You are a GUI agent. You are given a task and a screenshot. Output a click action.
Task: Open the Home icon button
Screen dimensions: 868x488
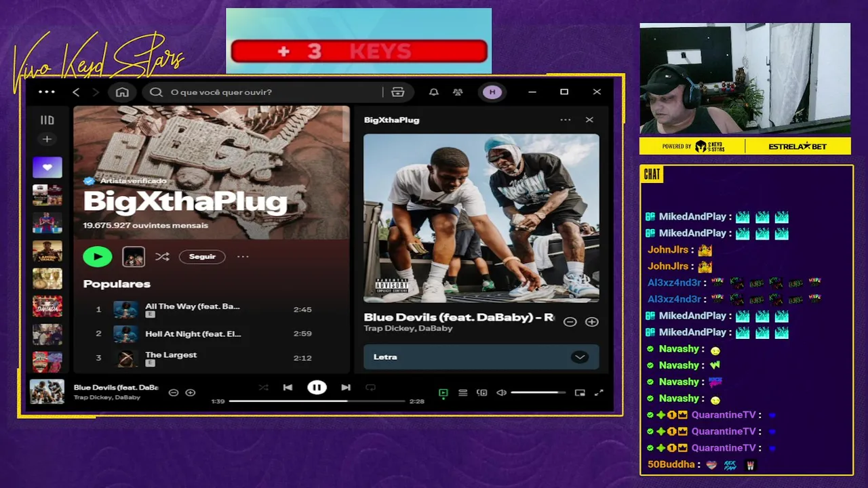click(x=122, y=92)
